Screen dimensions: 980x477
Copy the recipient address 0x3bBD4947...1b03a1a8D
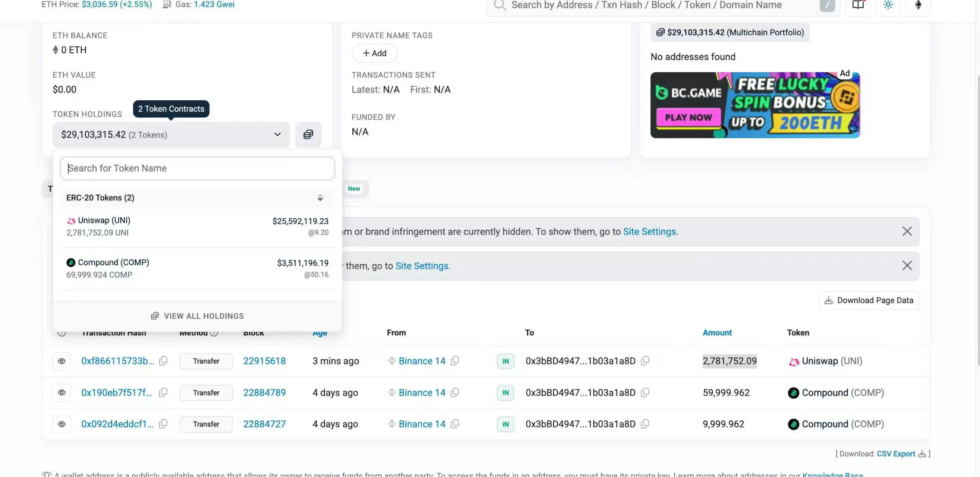point(646,361)
